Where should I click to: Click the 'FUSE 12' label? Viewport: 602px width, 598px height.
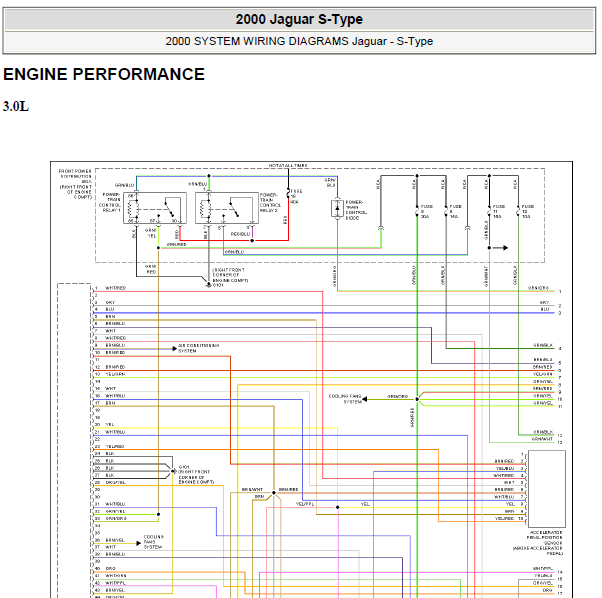528,211
